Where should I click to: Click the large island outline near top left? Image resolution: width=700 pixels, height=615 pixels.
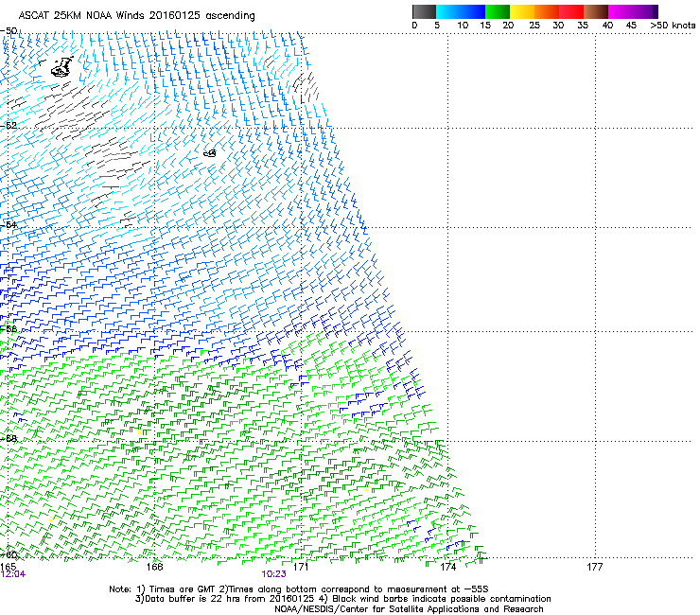(62, 66)
